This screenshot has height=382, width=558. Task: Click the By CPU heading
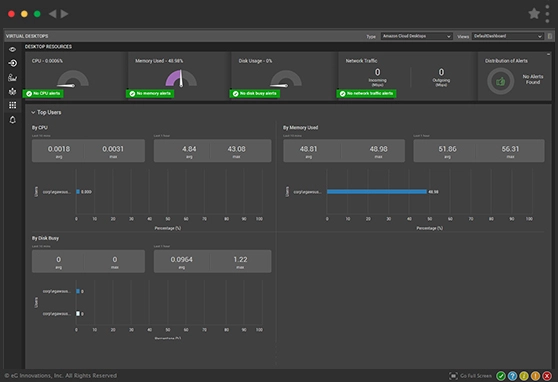[x=40, y=127]
